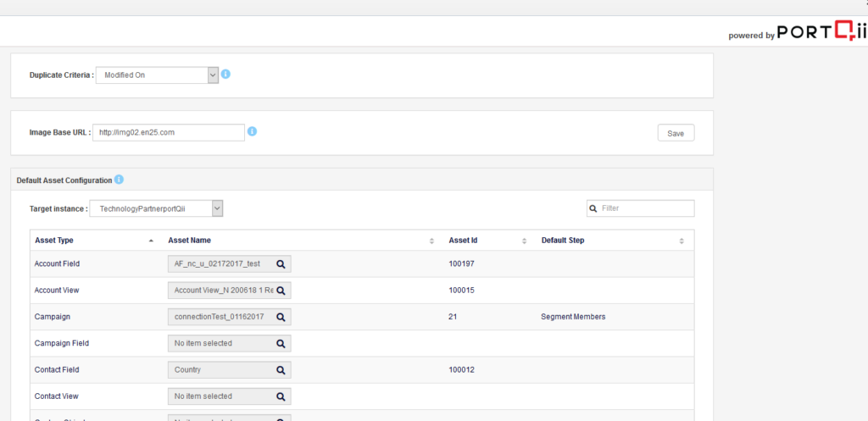Viewport: 868px width, 421px height.
Task: Click magnifier in Campaign Field row
Action: point(281,343)
